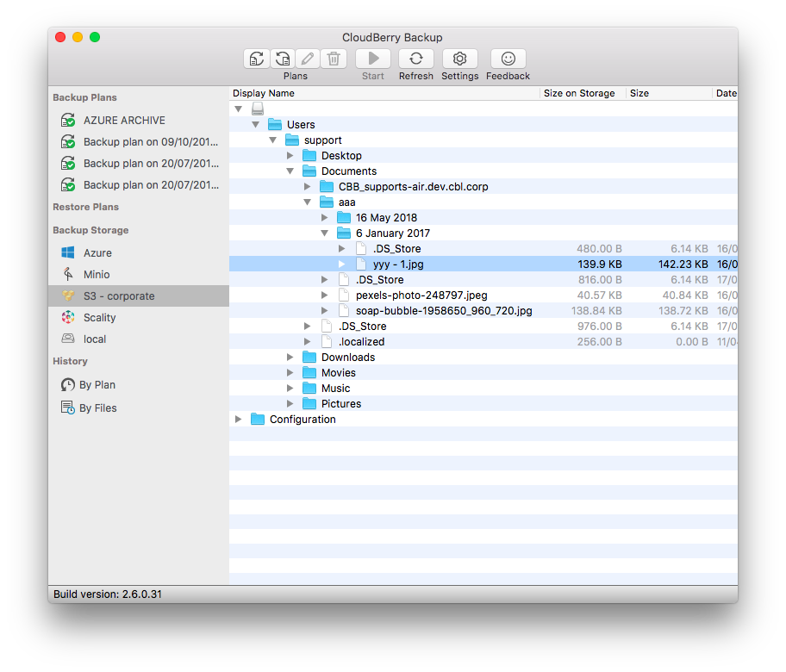Image resolution: width=786 pixels, height=672 pixels.
Task: Click the Music folder icon
Action: [x=309, y=388]
